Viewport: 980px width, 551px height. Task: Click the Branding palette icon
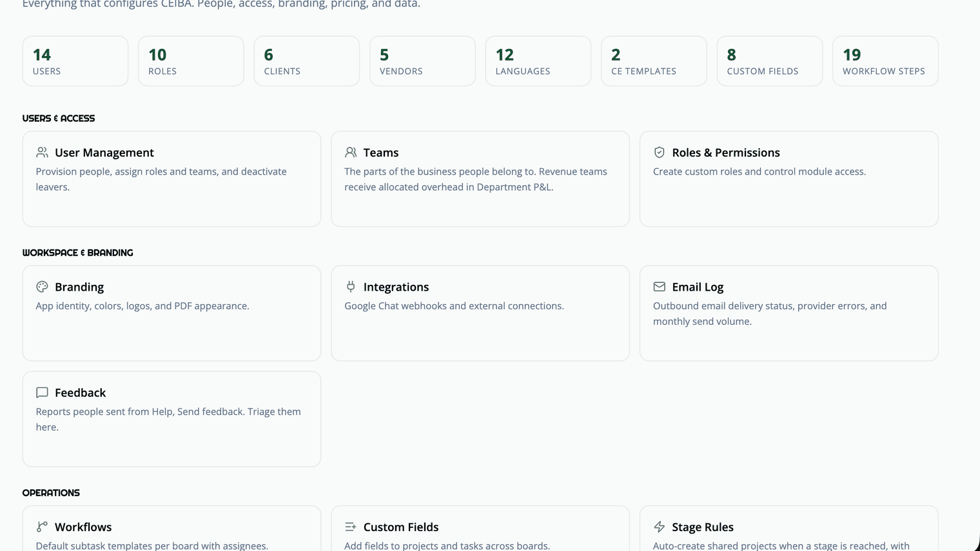click(x=42, y=287)
